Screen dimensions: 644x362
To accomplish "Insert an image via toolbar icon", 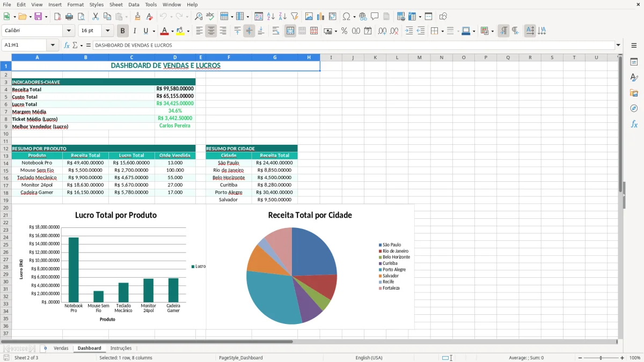I will (x=309, y=17).
